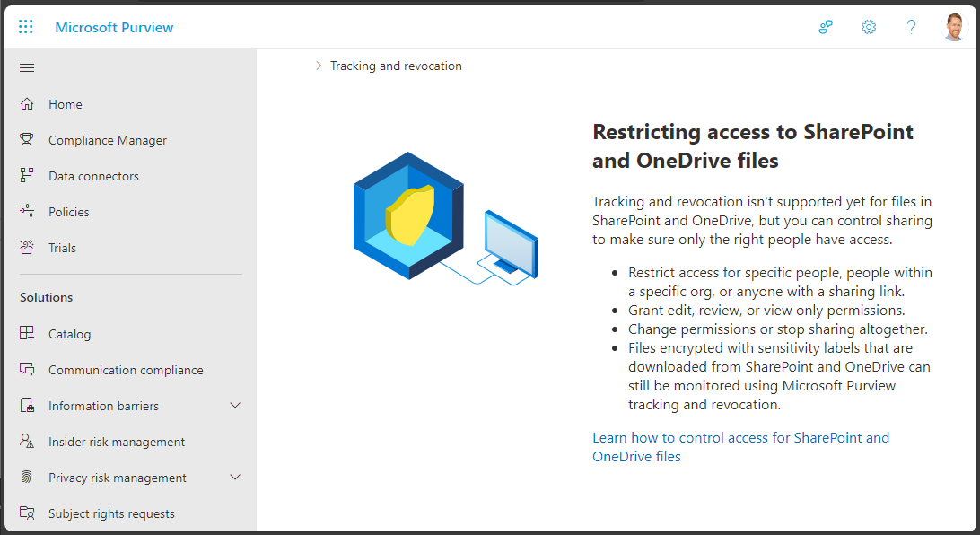Open Communication compliance via its chat icon
Viewport: 980px width, 535px height.
(27, 369)
